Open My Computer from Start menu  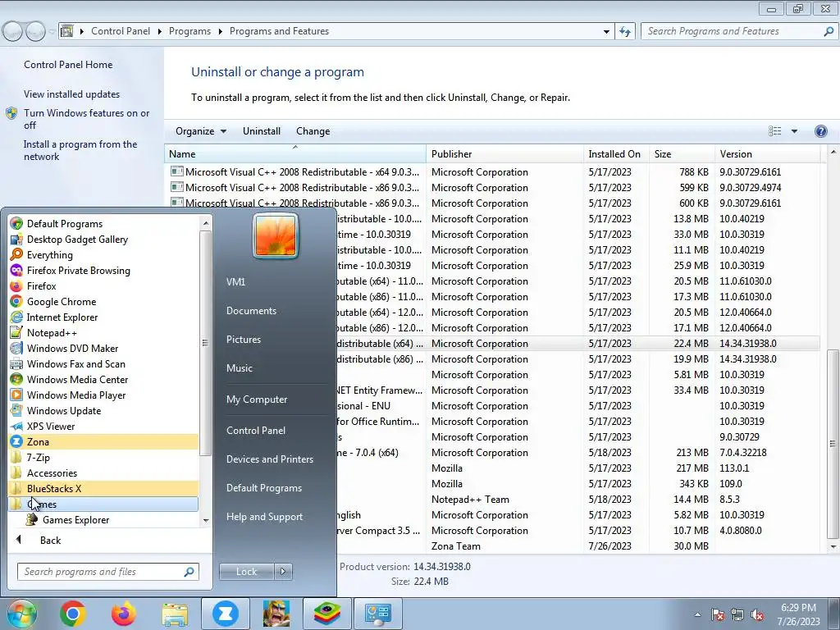coord(257,399)
